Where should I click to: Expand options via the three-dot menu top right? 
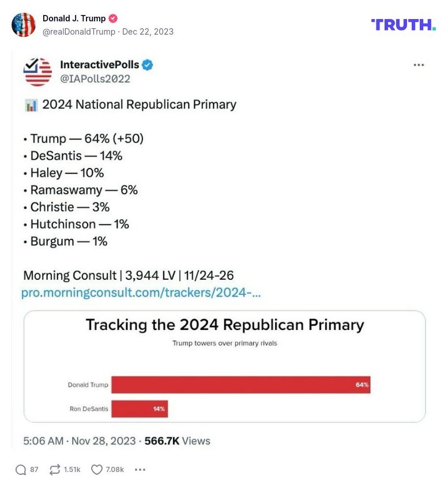coord(419,65)
